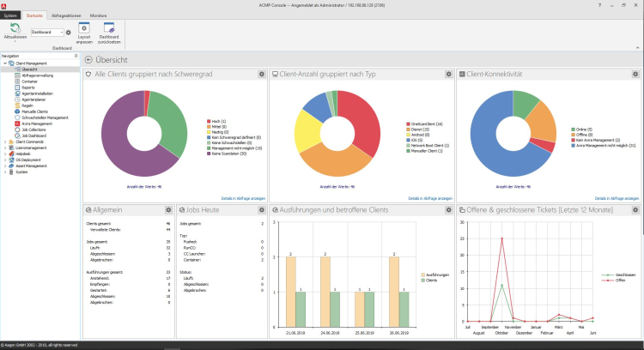The height and width of the screenshot is (350, 644).
Task: Open settings gear of Client-Anzahl nach Typ widget
Action: pos(448,75)
